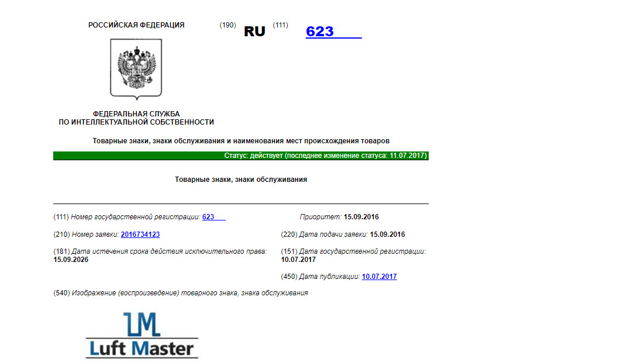644x362 pixels.
Task: Click the (190) code in the header
Action: pyautogui.click(x=228, y=25)
